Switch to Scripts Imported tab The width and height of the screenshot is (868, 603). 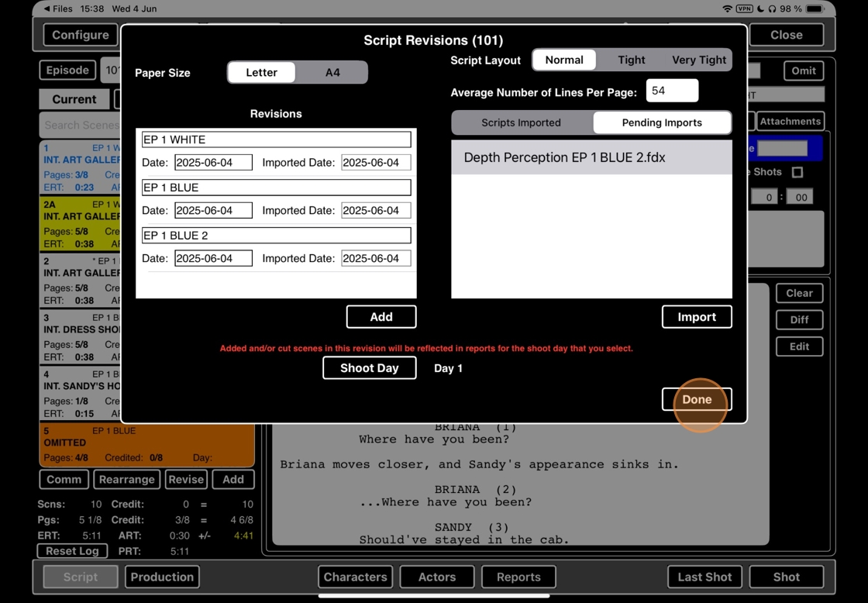pyautogui.click(x=521, y=123)
